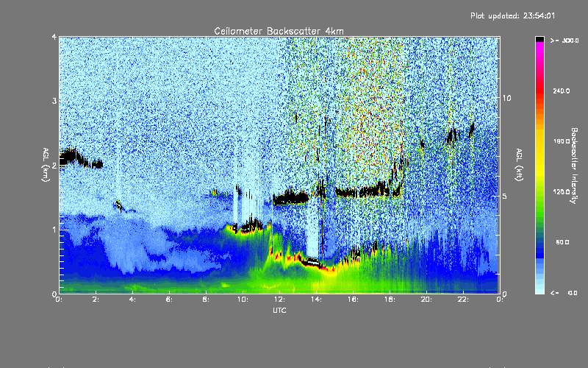Click the 5 tick on the kft axis

tap(505, 197)
